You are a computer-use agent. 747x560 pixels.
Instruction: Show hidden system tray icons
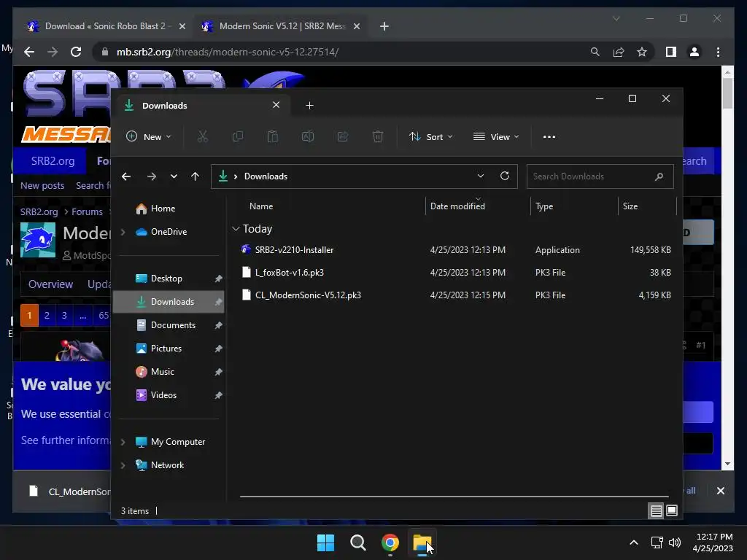click(634, 542)
